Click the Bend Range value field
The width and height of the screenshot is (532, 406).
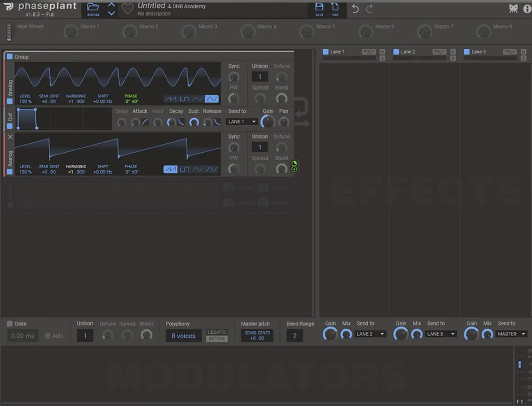[x=295, y=336]
